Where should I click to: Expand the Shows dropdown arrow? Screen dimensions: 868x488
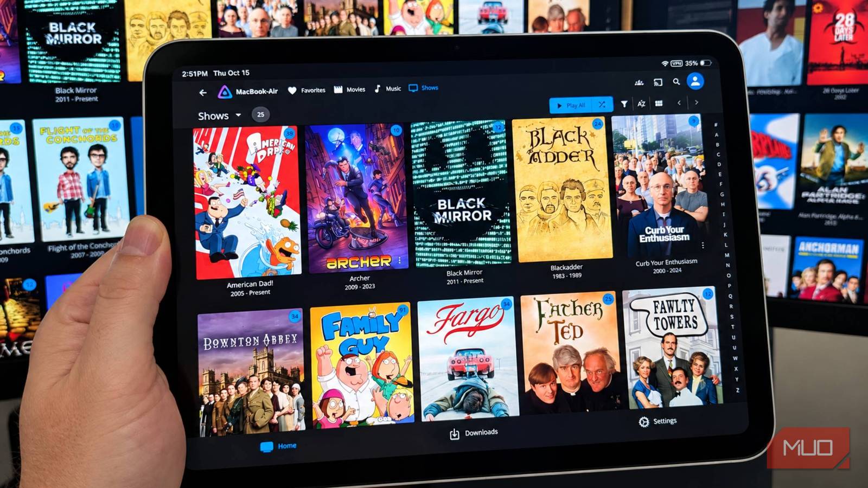coord(238,115)
